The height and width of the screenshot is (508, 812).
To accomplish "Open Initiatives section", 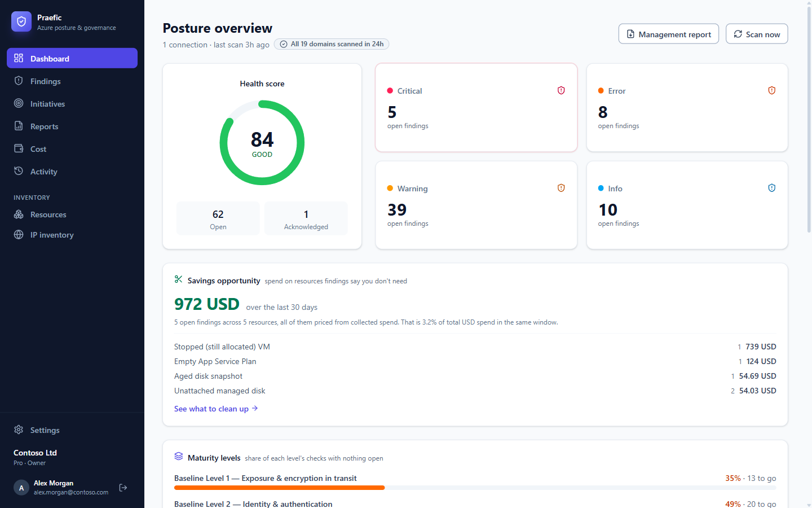I will (x=72, y=103).
